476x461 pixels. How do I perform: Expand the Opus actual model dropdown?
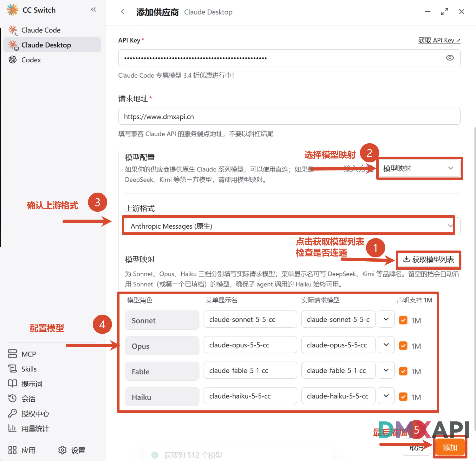click(x=386, y=345)
